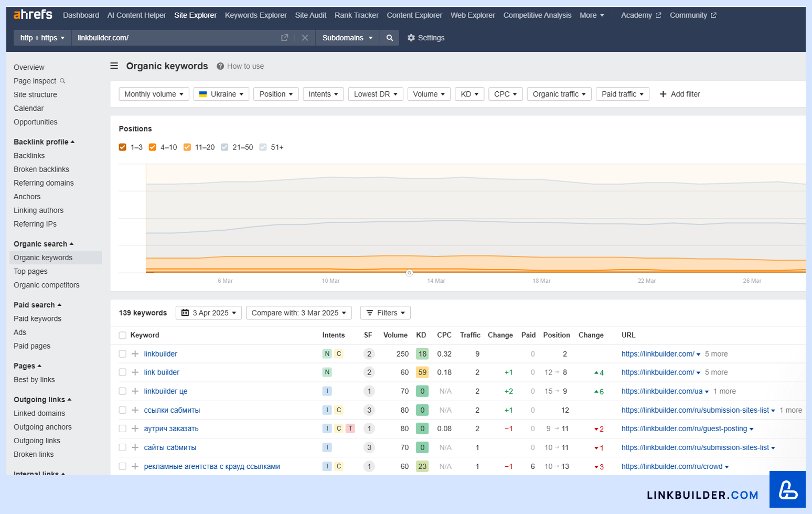Click the Google update marker on chart

[409, 273]
